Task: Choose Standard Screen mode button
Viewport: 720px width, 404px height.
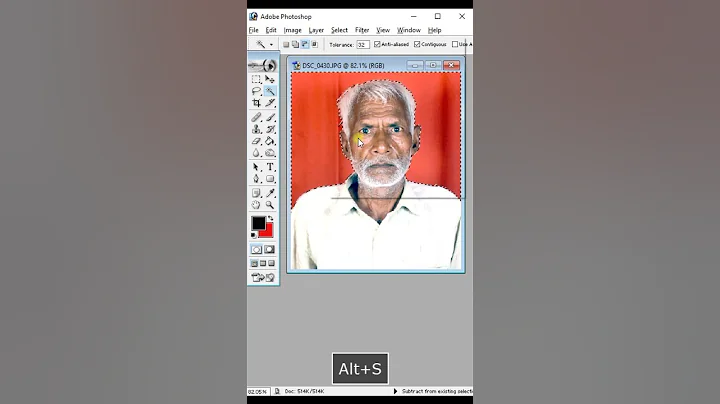Action: (254, 264)
